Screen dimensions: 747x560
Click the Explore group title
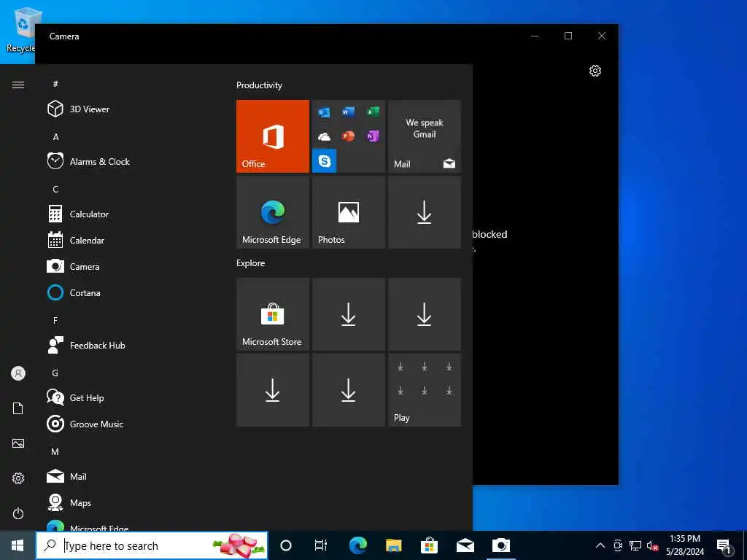(251, 262)
